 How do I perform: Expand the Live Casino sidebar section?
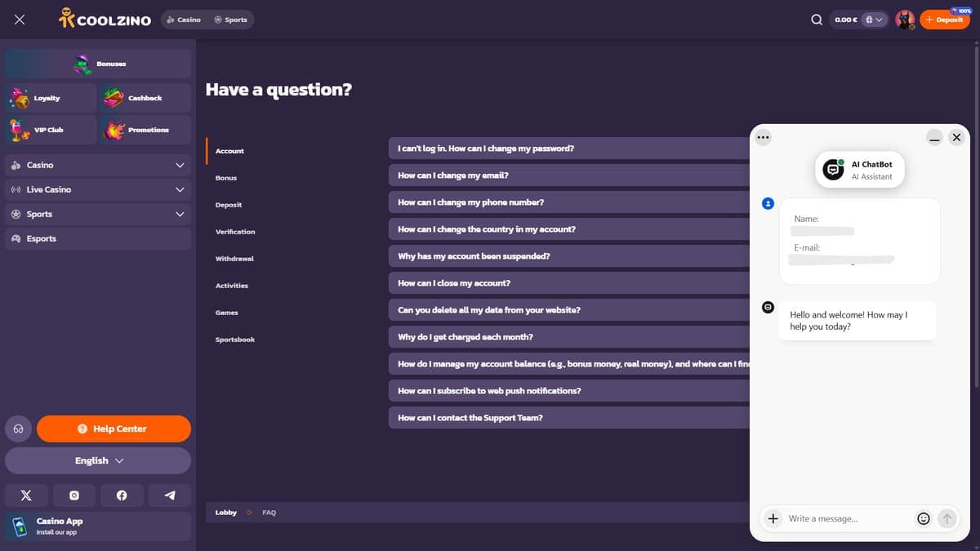tap(98, 189)
